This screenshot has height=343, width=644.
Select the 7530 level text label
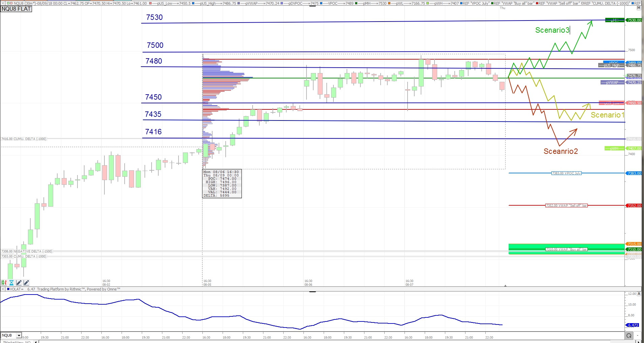[155, 18]
